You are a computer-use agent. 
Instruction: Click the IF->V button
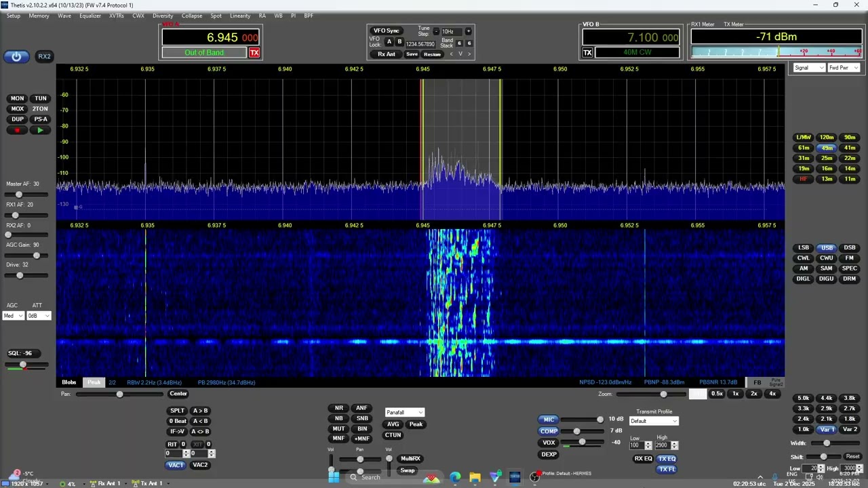[x=177, y=432]
